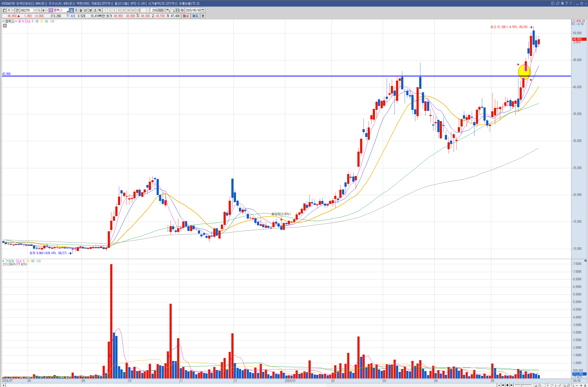Image resolution: width=588 pixels, height=387 pixels.
Task: Open the data table grid icon
Action: (x=5, y=26)
